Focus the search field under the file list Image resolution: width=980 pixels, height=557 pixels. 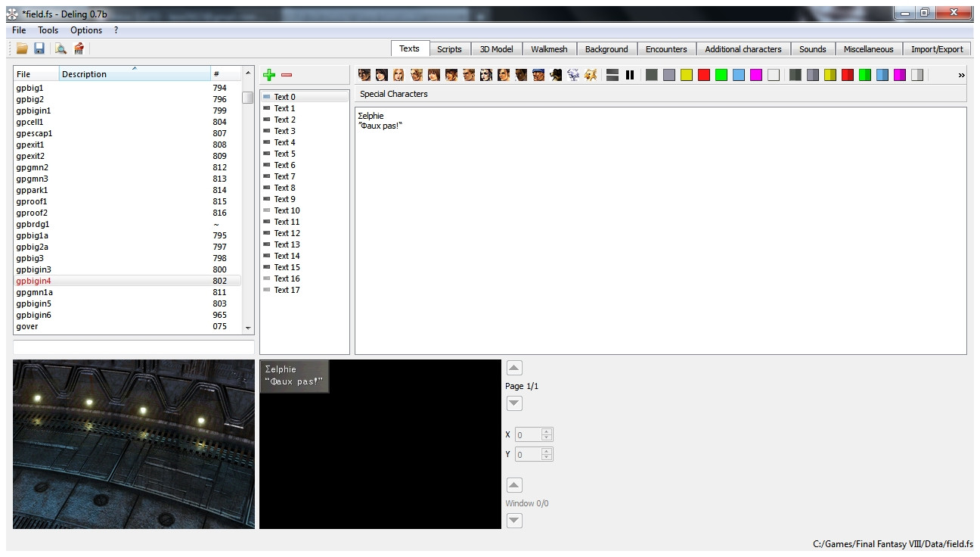pyautogui.click(x=134, y=347)
